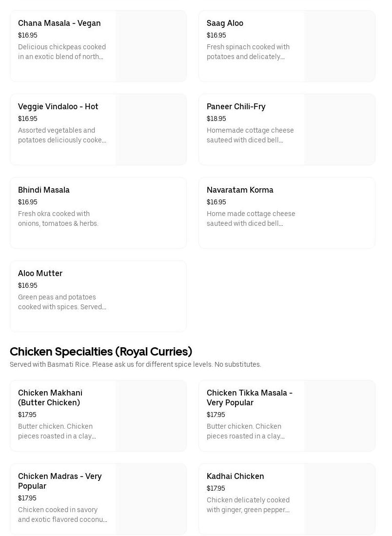This screenshot has height=536, width=392.
Task: Choose Chicken Madras - Very Popular title
Action: click(x=60, y=481)
